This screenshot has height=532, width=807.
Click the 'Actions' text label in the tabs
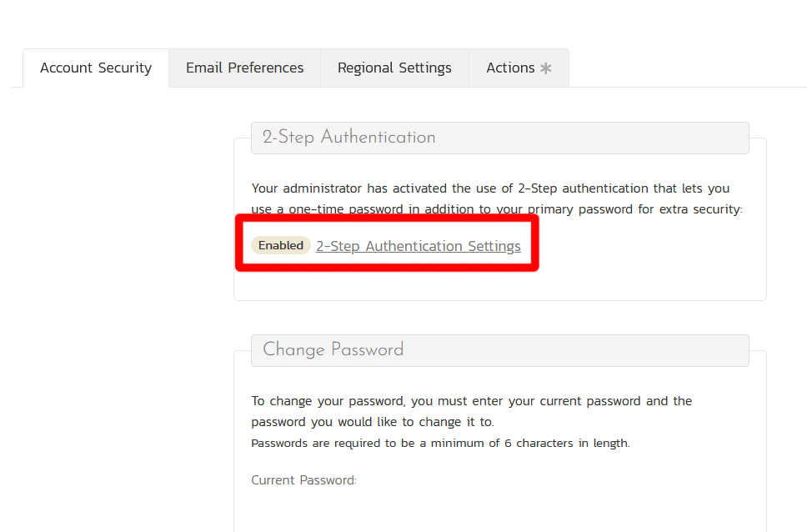tap(510, 68)
